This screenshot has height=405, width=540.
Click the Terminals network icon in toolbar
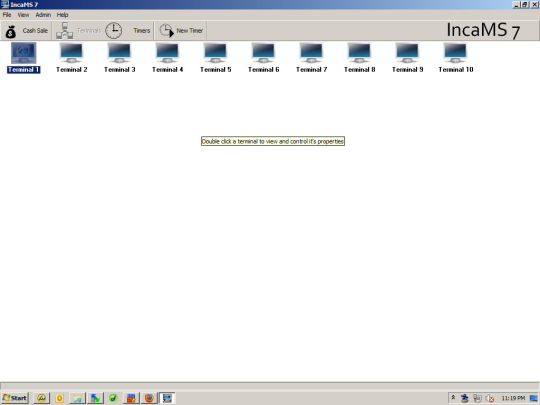[64, 31]
